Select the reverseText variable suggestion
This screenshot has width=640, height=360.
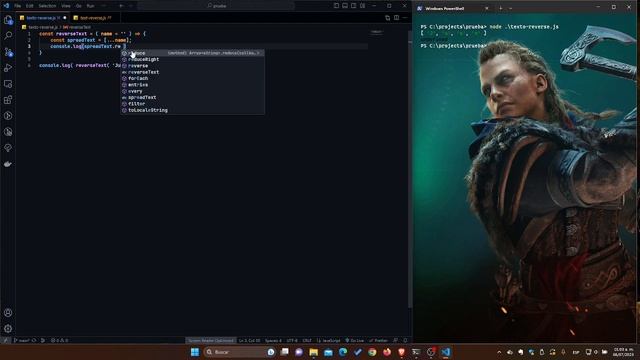coord(192,72)
